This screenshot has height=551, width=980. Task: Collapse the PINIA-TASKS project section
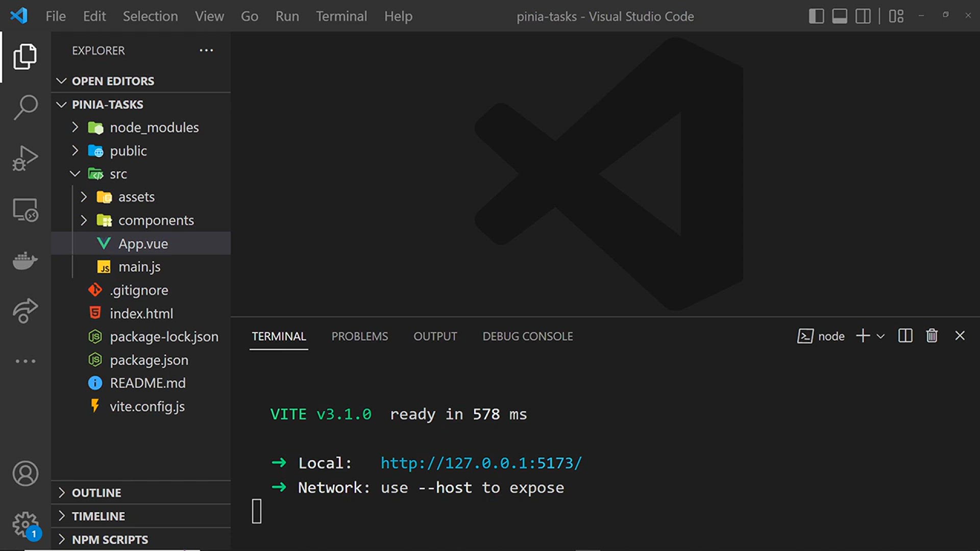141,104
